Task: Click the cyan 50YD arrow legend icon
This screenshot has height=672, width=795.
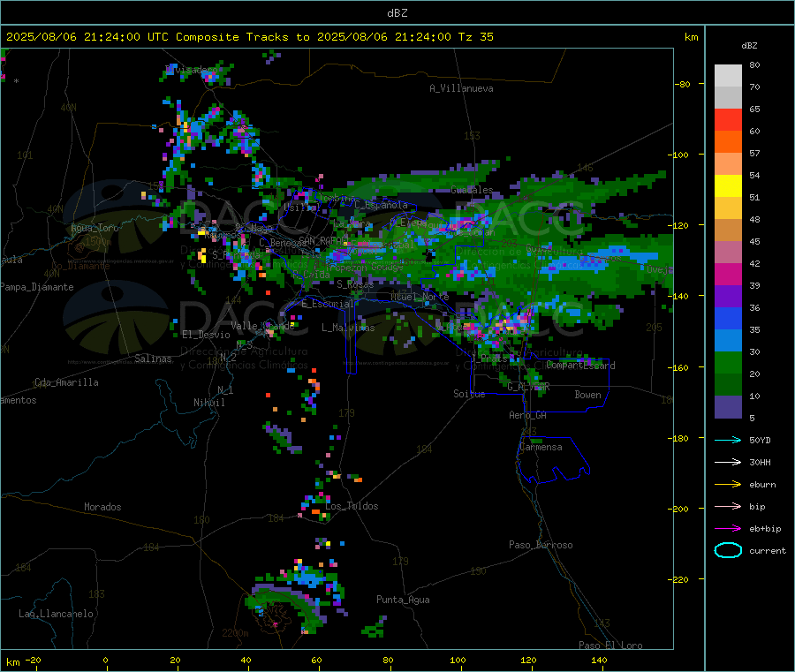Action: coord(728,440)
